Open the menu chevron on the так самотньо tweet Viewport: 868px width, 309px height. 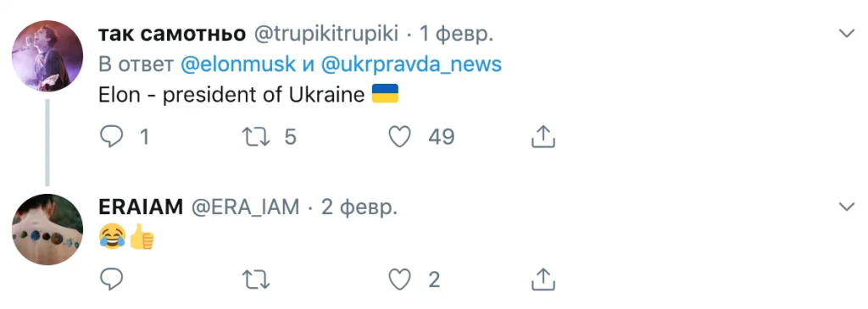point(847,34)
